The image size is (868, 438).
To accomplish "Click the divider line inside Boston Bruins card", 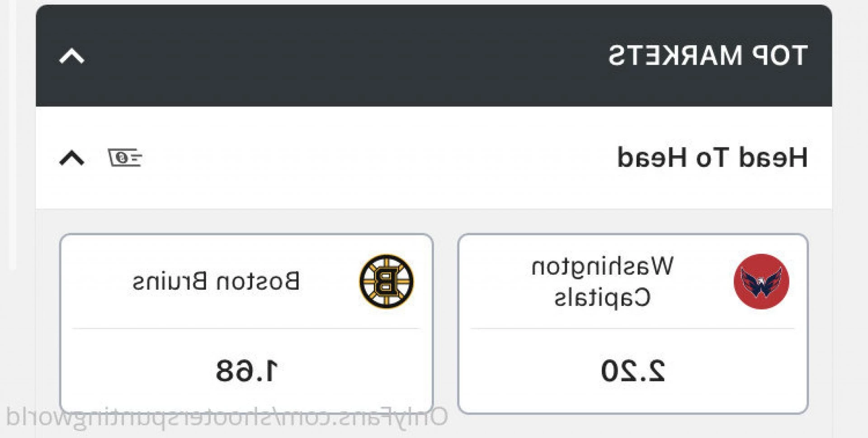I will [246, 328].
